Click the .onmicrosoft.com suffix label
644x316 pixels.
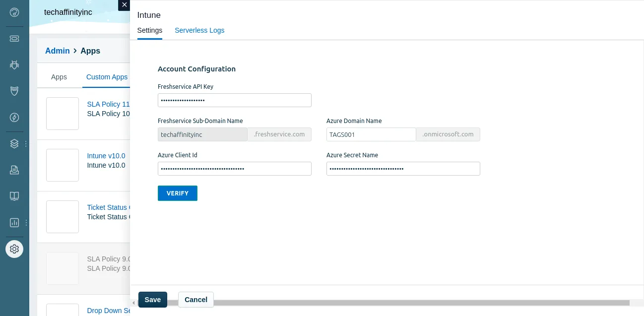click(448, 134)
